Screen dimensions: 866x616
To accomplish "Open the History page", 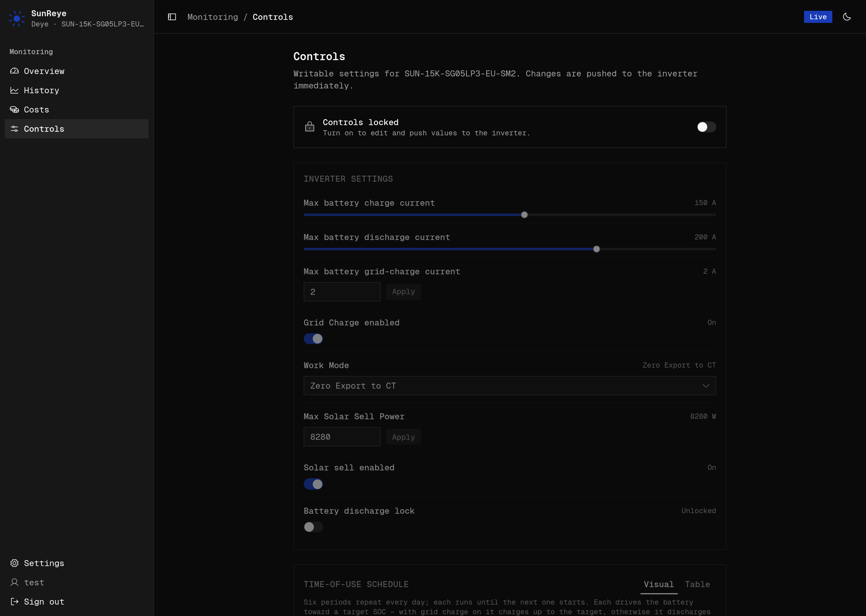I will 77,90.
